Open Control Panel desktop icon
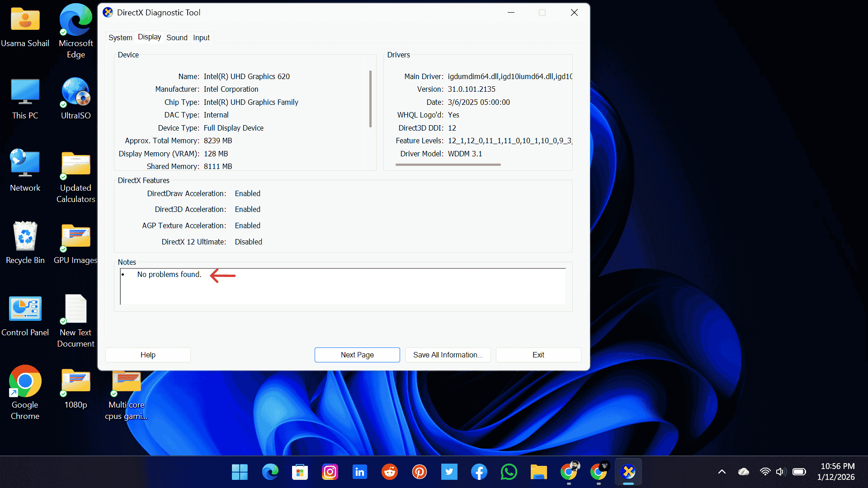The height and width of the screenshot is (488, 868). click(25, 310)
